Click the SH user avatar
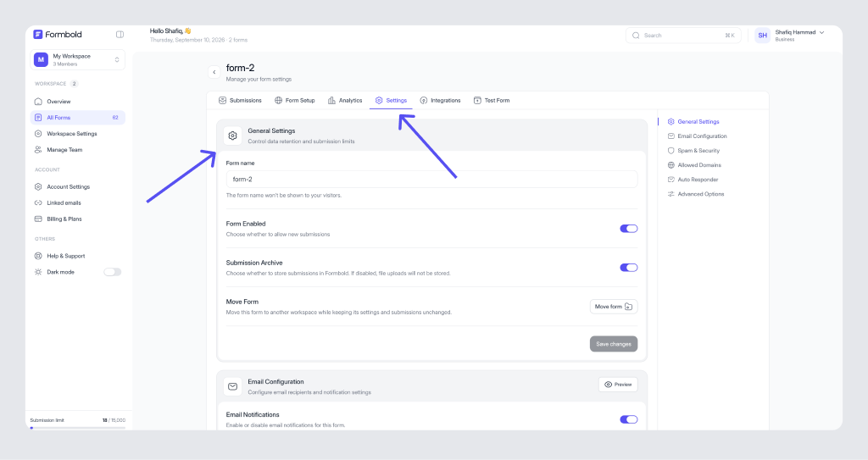The width and height of the screenshot is (868, 460). tap(762, 36)
